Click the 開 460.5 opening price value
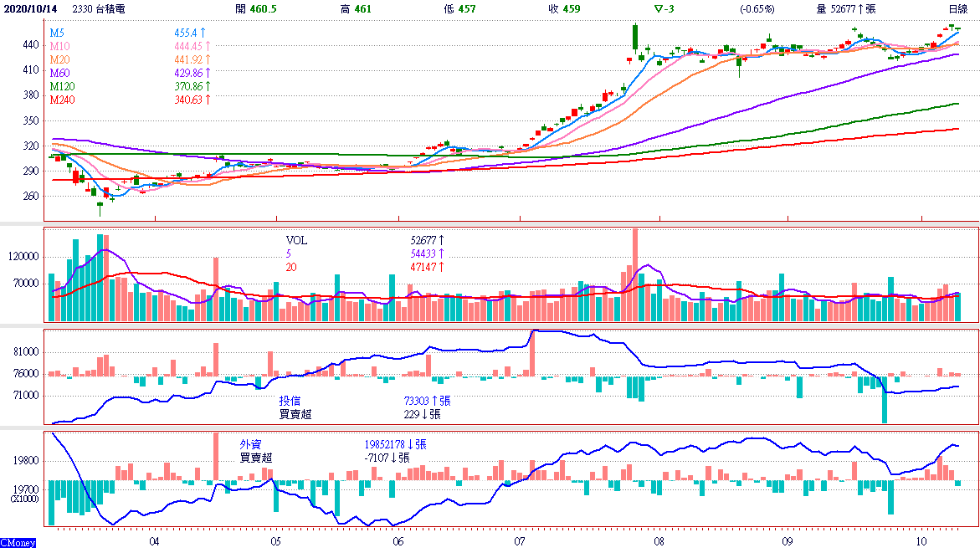Screen dimensions: 980x558 [256, 8]
